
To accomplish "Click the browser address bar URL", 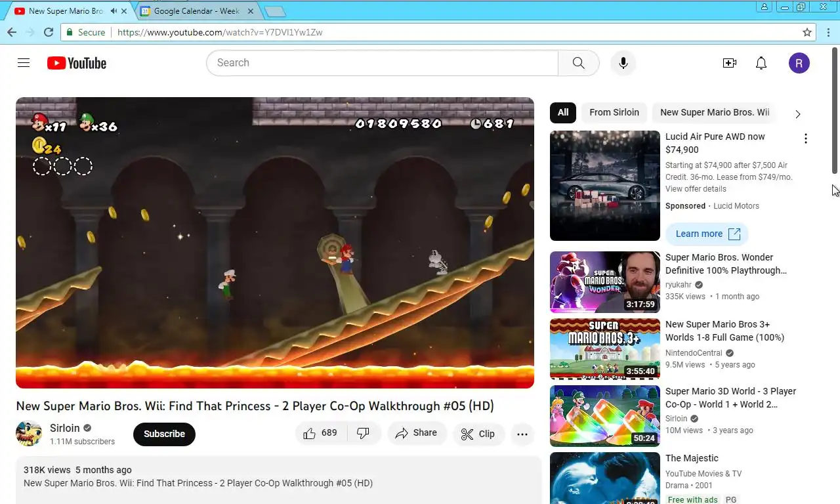I will [220, 32].
